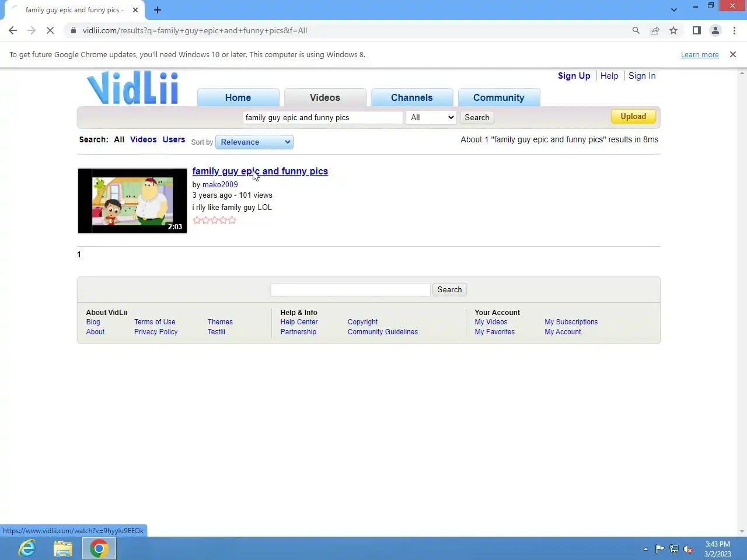Viewport: 747px width, 560px height.
Task: Focus the footer search input field
Action: click(x=350, y=289)
